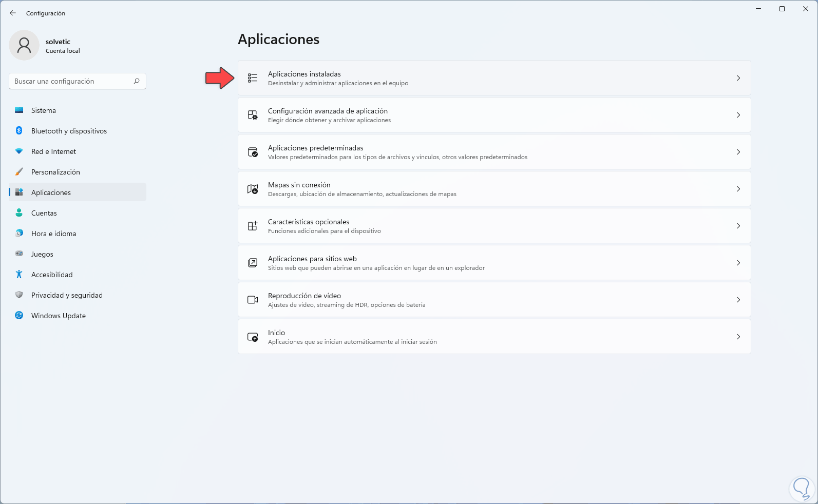Image resolution: width=818 pixels, height=504 pixels.
Task: Click the Reproducción de vídeo camera icon
Action: coord(253,300)
